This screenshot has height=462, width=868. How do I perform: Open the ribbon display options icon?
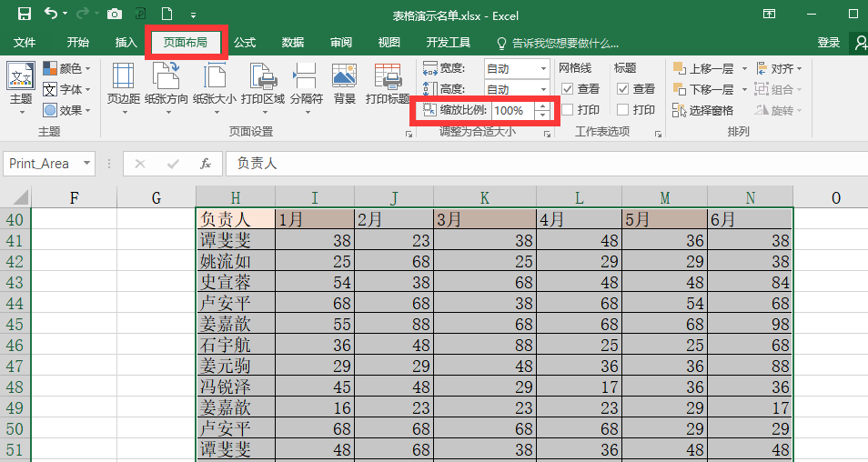coord(769,14)
